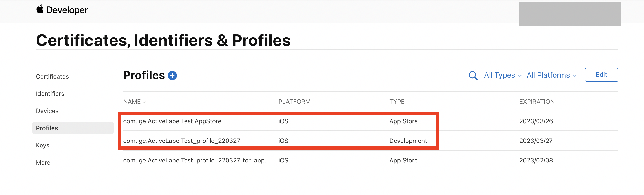Open Keys in the sidebar
The height and width of the screenshot is (195, 644).
pyautogui.click(x=42, y=145)
